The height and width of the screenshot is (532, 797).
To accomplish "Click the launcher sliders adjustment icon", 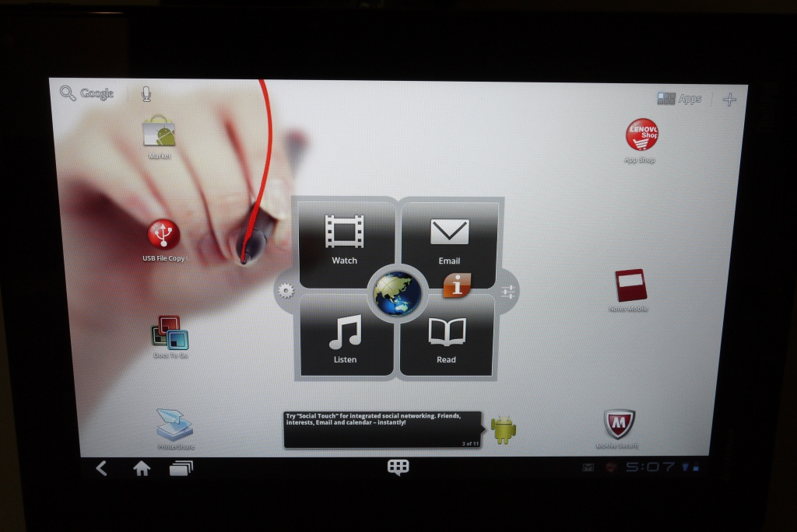I will [x=508, y=292].
